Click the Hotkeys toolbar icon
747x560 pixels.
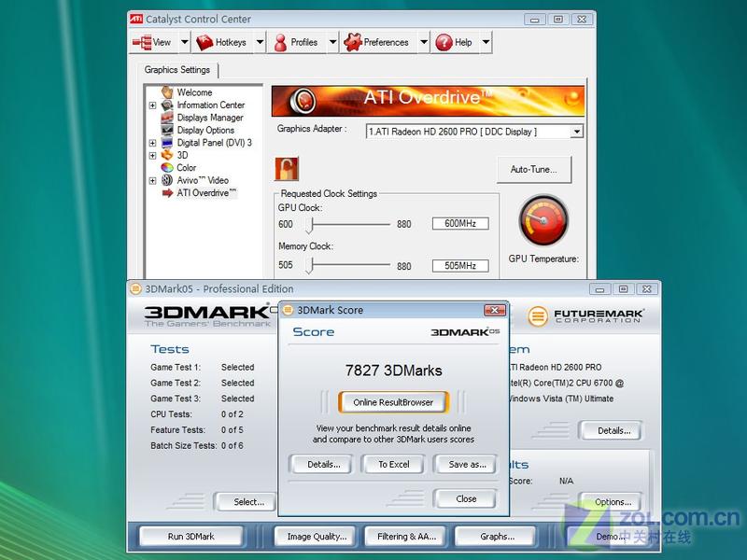click(x=204, y=42)
